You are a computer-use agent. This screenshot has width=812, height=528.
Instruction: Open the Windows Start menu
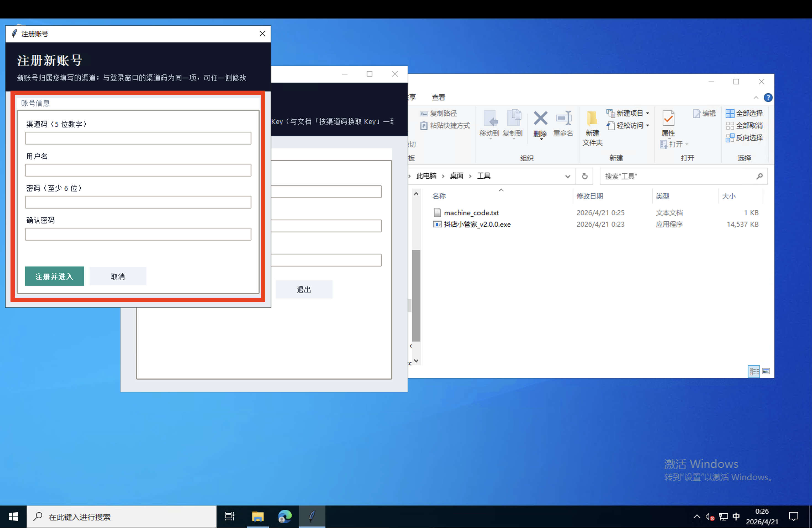pos(13,517)
